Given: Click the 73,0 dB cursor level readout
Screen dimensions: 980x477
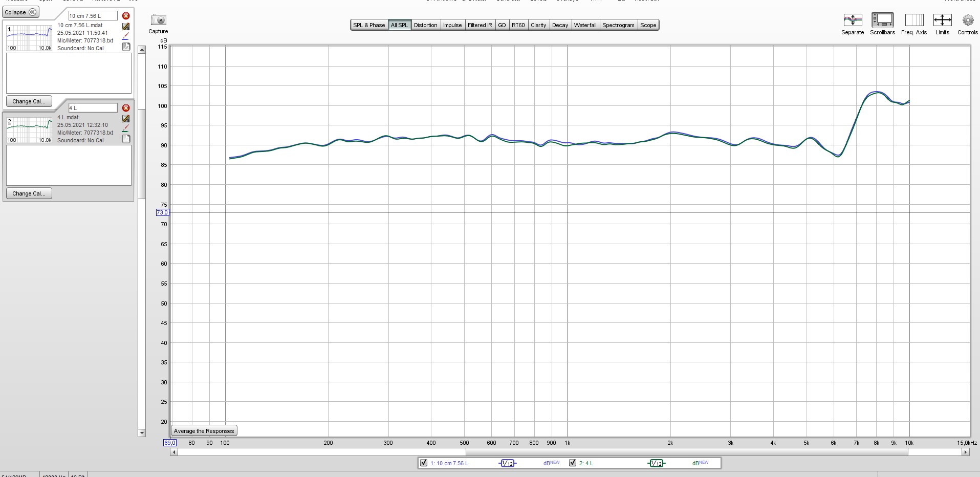Looking at the screenshot, I should pyautogui.click(x=162, y=212).
